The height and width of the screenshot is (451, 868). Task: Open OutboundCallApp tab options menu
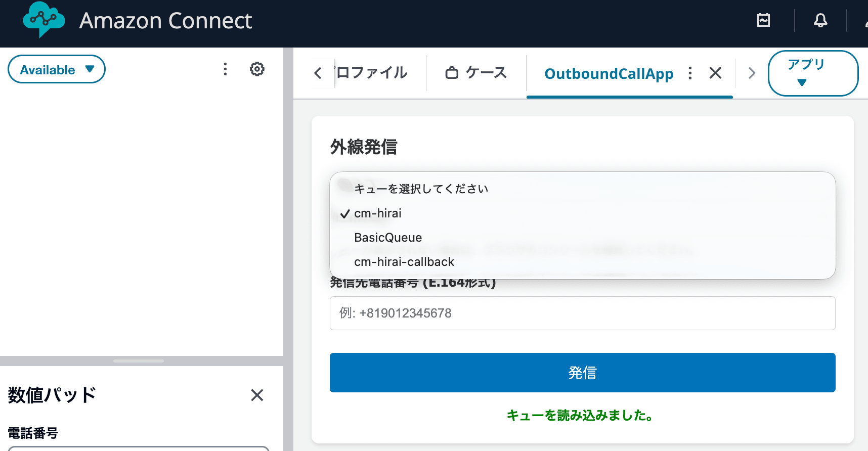[x=690, y=73]
